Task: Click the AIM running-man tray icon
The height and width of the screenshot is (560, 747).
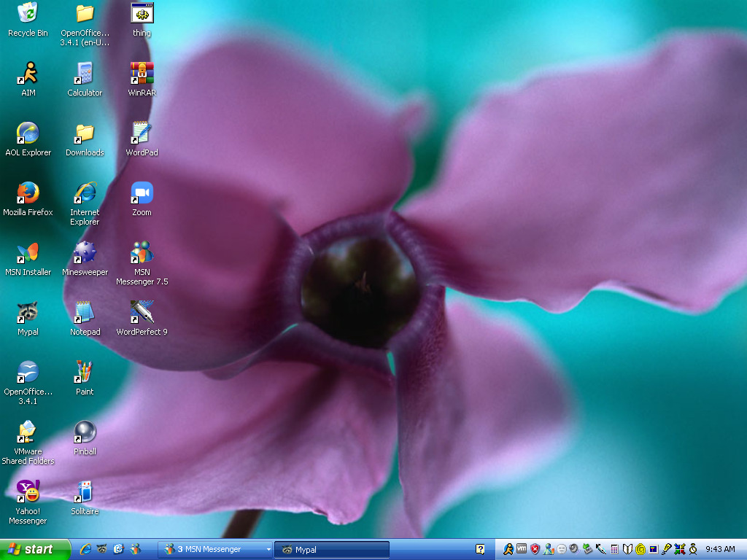Action: 508,549
